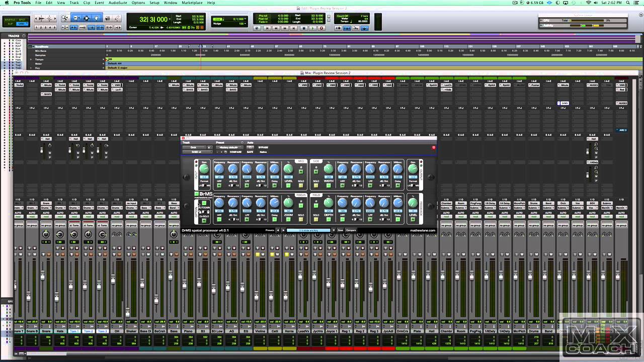
Task: Open the Marketplace menu
Action: [192, 3]
